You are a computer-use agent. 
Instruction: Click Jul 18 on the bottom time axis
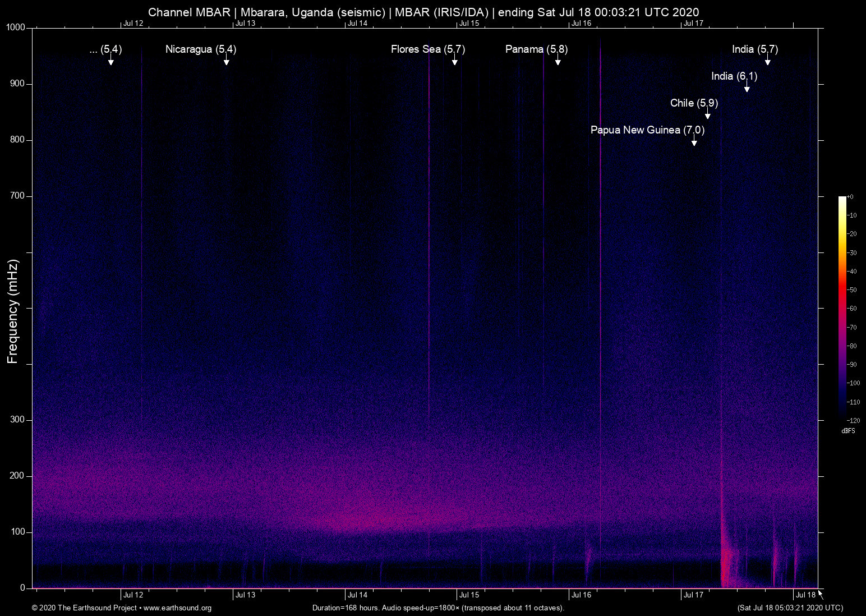pyautogui.click(x=805, y=595)
